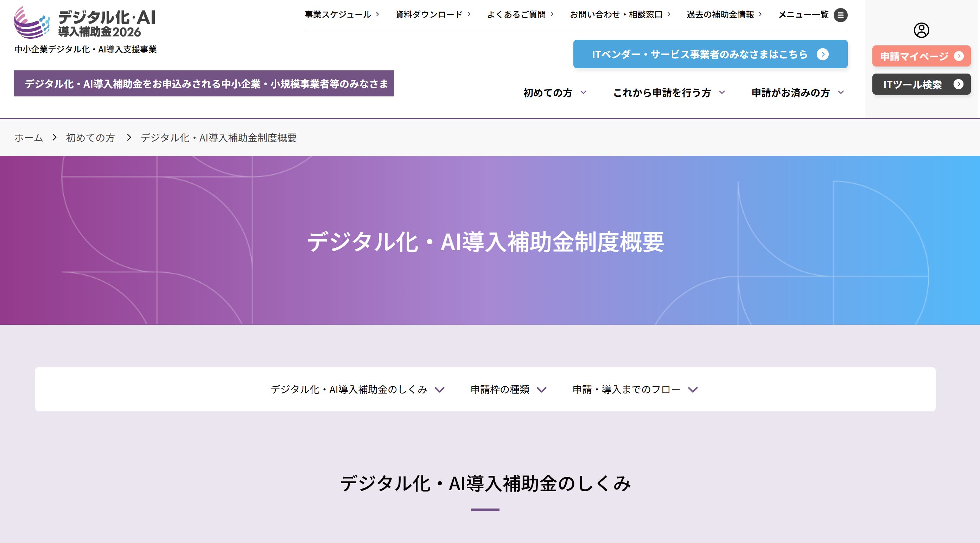Click the デジタル化・AI導入補助金2026 logo
980x543 pixels.
coord(85,23)
